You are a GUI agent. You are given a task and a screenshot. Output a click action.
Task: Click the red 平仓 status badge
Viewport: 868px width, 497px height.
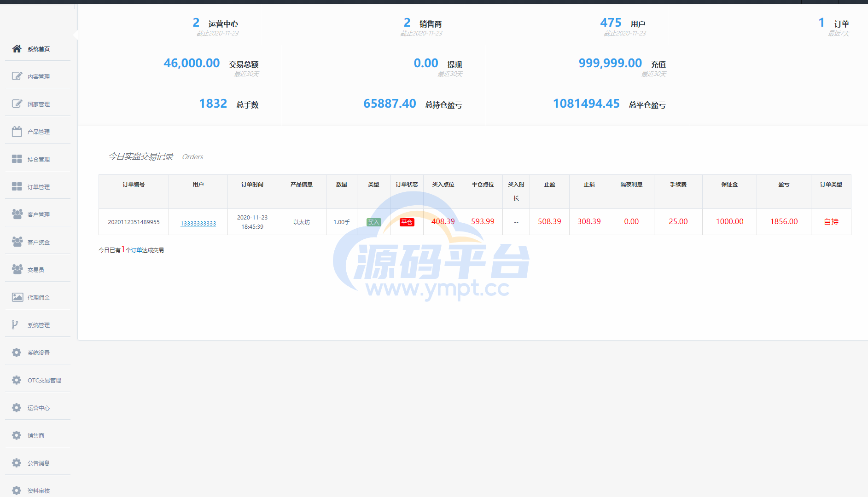coord(407,222)
